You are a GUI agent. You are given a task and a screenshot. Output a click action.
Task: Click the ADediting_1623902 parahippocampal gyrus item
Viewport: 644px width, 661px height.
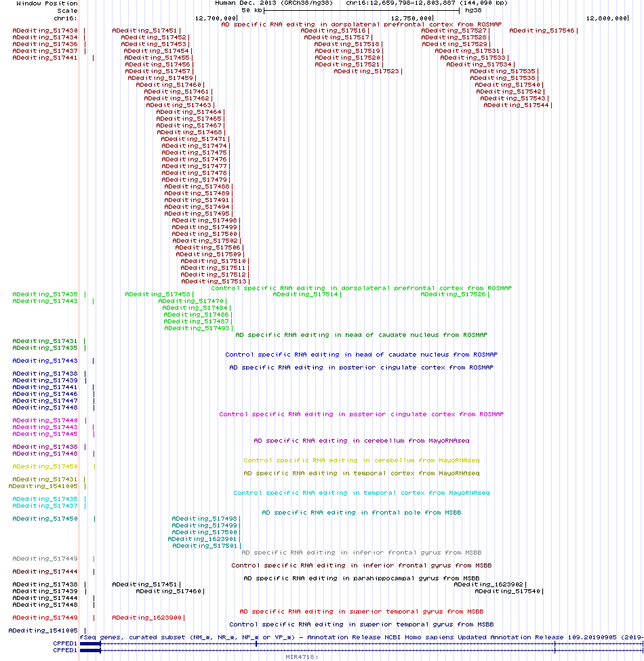coord(488,584)
